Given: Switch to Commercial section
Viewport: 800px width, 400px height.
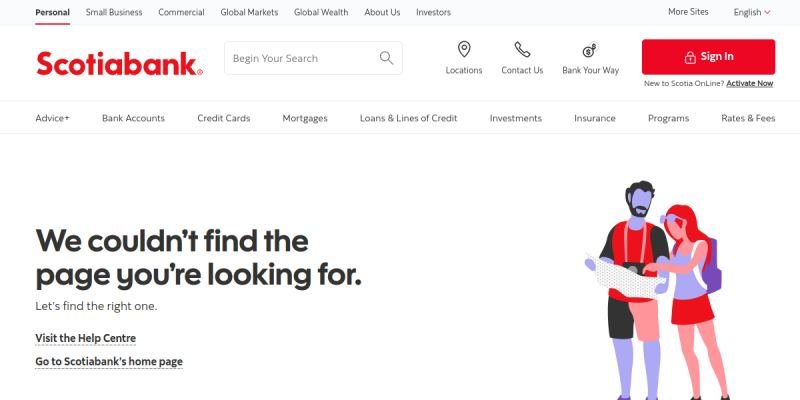Looking at the screenshot, I should [x=181, y=12].
